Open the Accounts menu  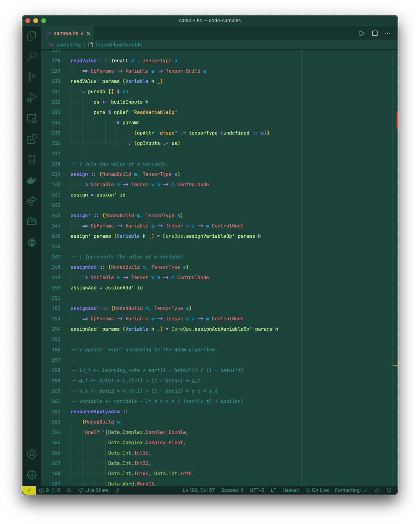[32, 454]
